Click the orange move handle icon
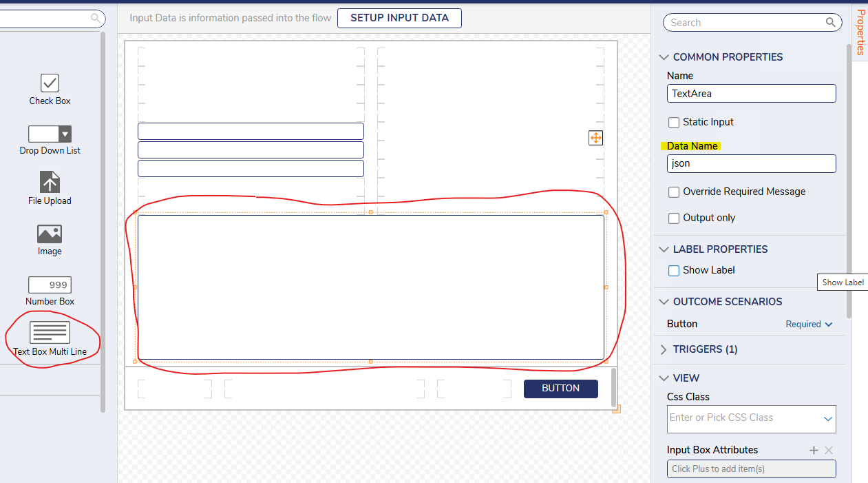The width and height of the screenshot is (868, 483). (x=595, y=138)
